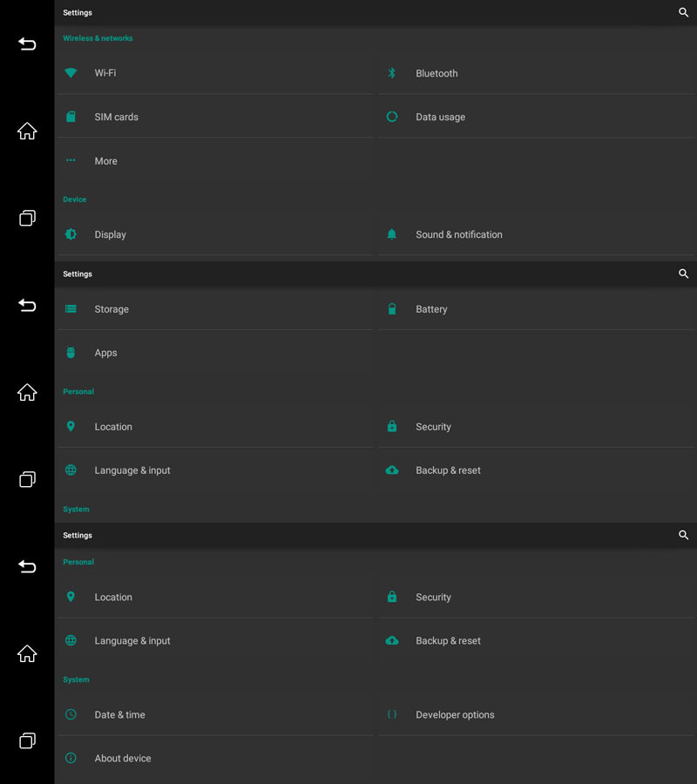Open Date & time settings

(x=120, y=715)
